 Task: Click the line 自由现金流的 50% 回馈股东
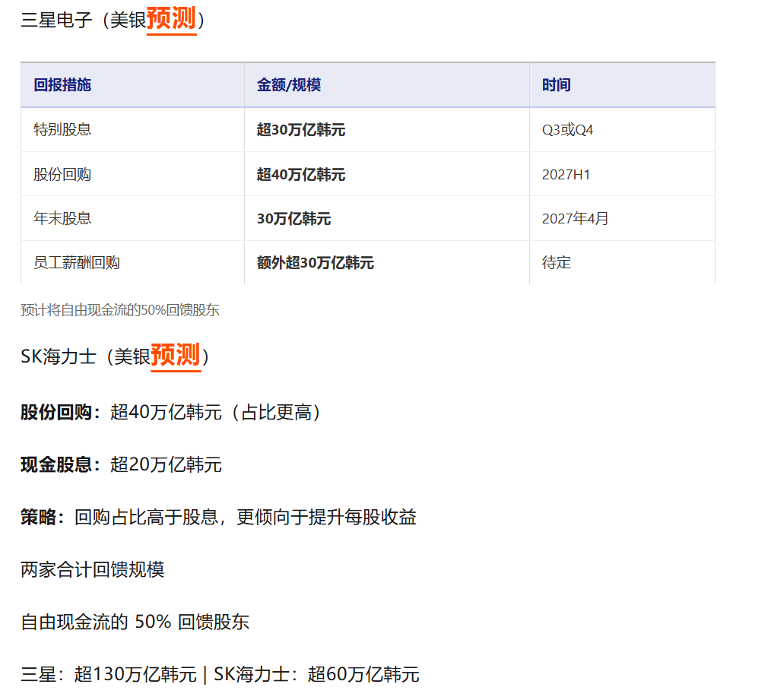coord(135,622)
